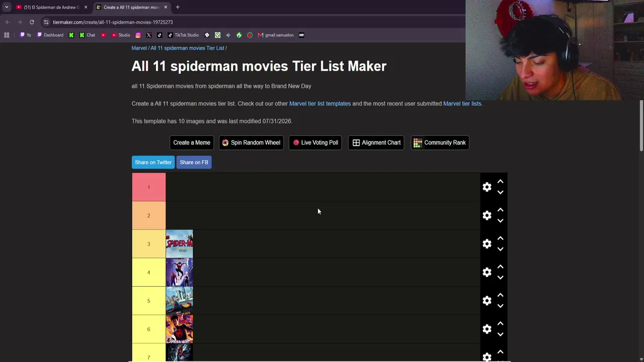This screenshot has height=362, width=644.
Task: Move tier 4 row down
Action: 500,278
